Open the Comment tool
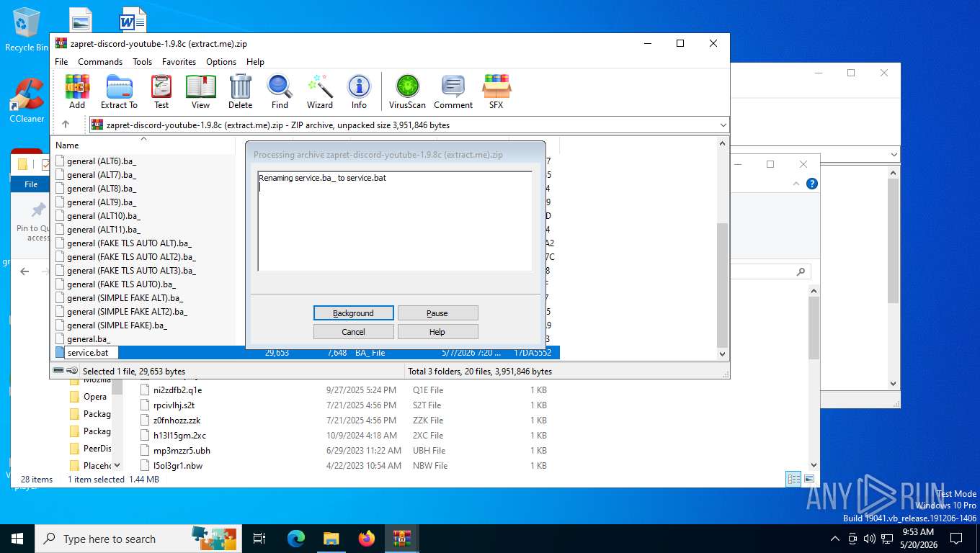This screenshot has height=553, width=980. [453, 91]
